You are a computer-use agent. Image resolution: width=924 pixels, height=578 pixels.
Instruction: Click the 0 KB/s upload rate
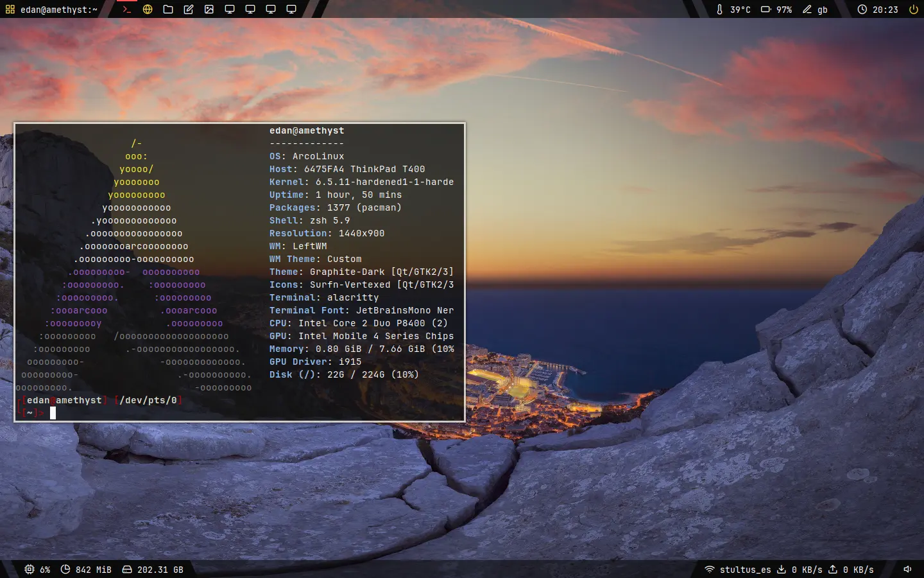[859, 570]
